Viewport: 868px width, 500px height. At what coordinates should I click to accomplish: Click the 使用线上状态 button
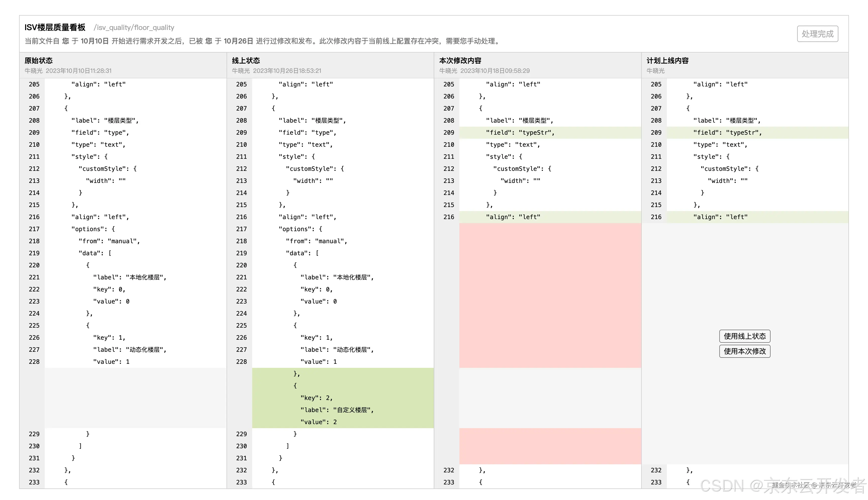(744, 336)
